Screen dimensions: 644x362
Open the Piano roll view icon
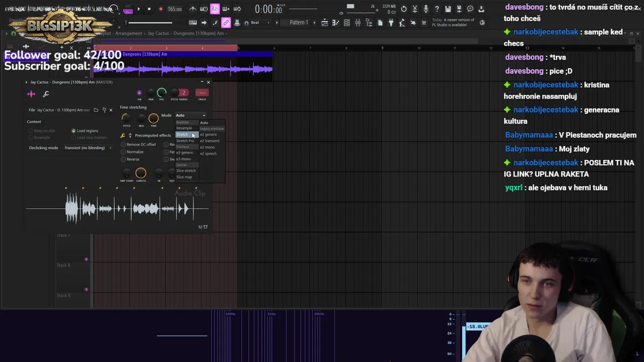(336, 23)
